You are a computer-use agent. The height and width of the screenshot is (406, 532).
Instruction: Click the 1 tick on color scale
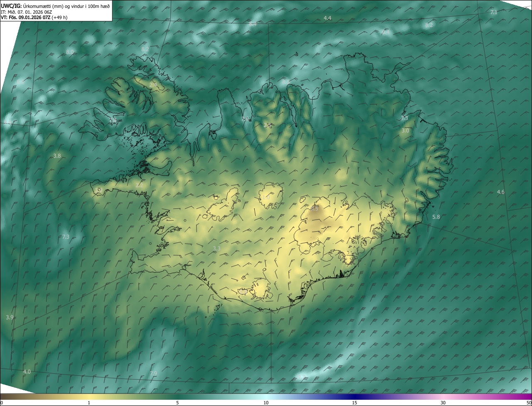pos(89,403)
